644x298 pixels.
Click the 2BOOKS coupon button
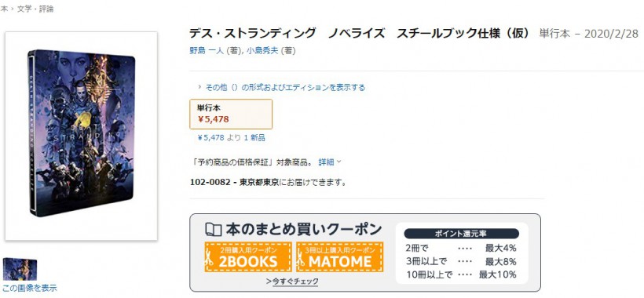248,257
